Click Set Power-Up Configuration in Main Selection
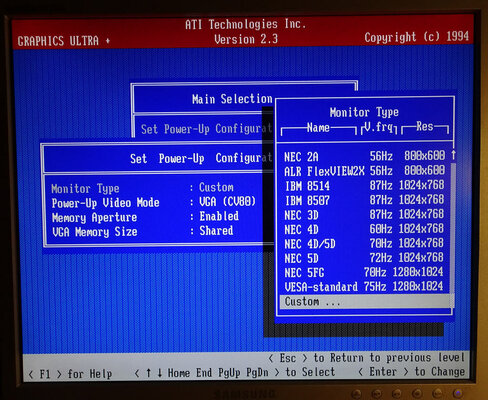488x400 pixels. [206, 129]
